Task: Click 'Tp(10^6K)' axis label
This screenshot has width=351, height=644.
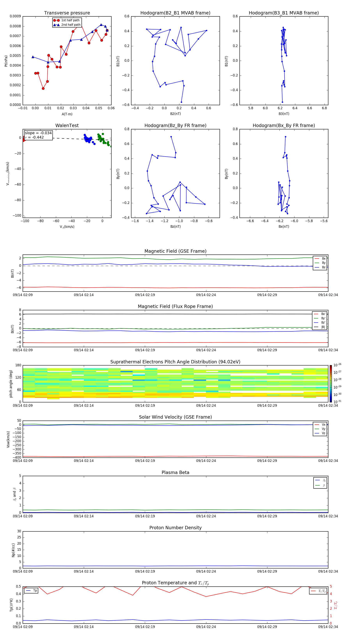Action: tap(11, 605)
